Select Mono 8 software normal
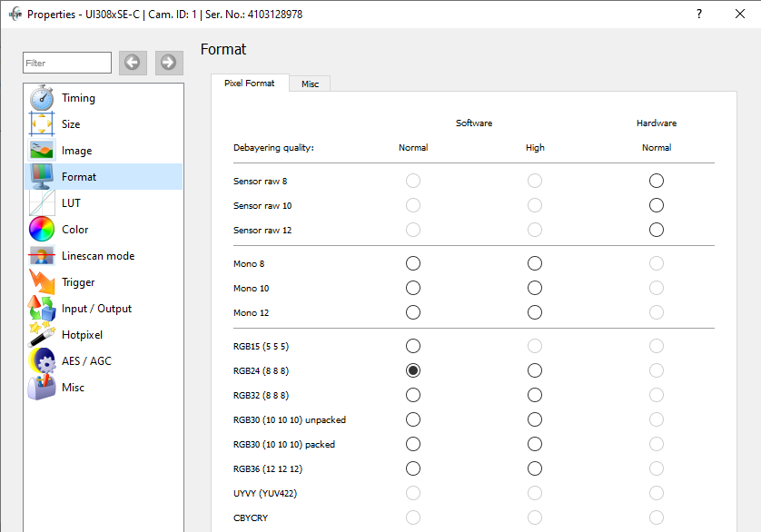Viewport: 761px width, 532px height. pyautogui.click(x=413, y=263)
